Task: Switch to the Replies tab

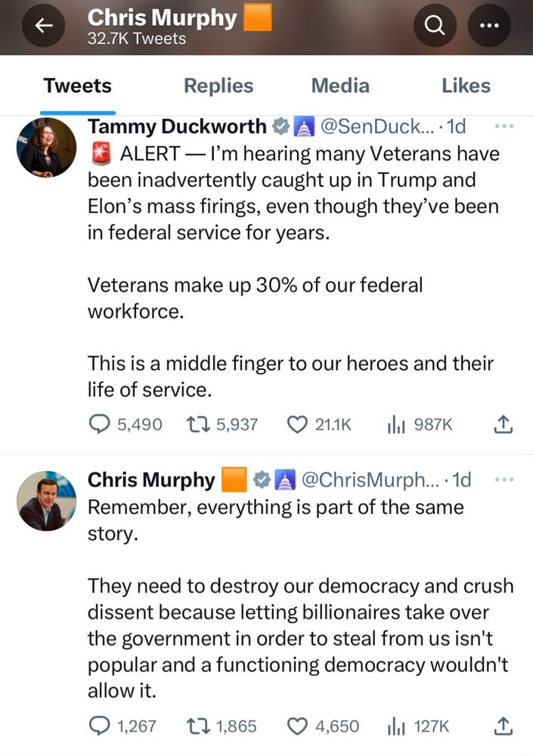Action: (218, 86)
